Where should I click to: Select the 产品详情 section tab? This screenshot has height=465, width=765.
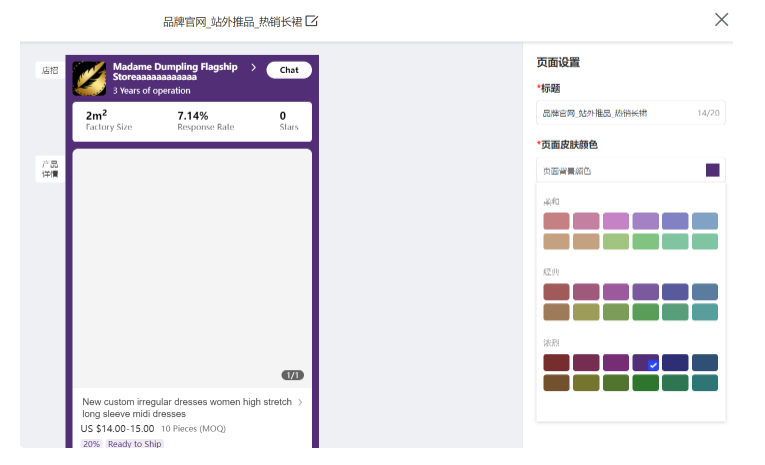point(48,168)
